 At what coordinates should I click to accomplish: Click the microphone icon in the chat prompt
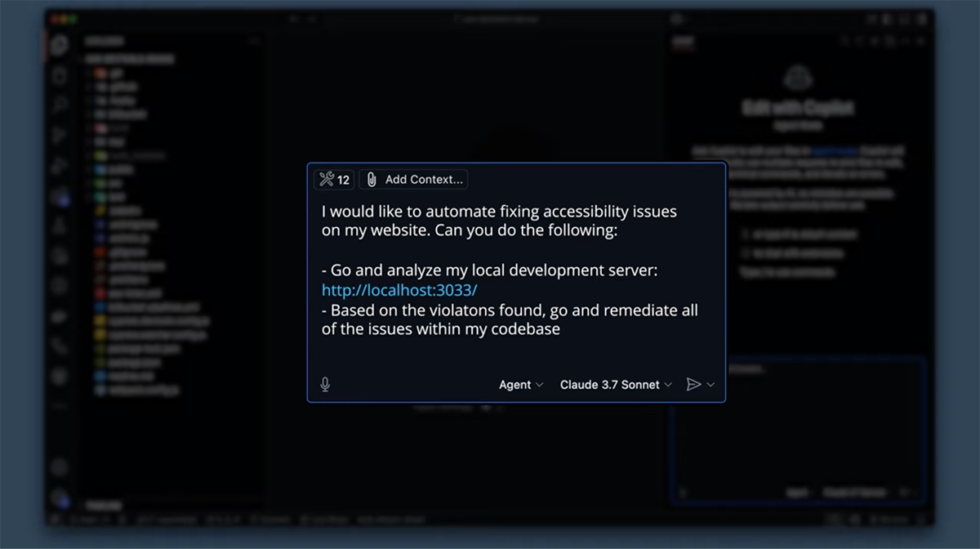click(325, 384)
